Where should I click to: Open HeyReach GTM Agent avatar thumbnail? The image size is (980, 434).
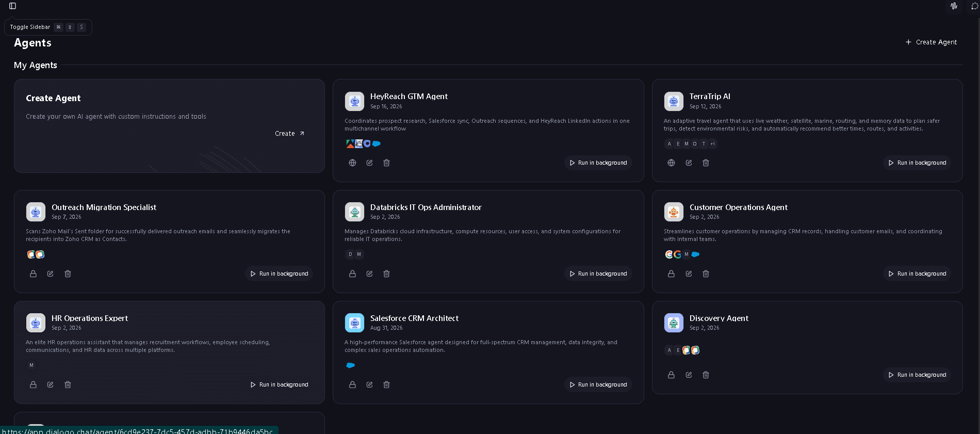click(354, 101)
